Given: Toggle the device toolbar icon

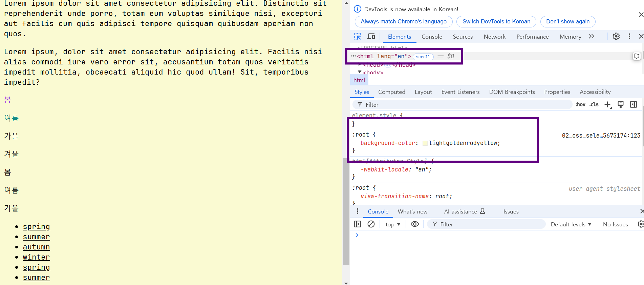Looking at the screenshot, I should coord(371,37).
